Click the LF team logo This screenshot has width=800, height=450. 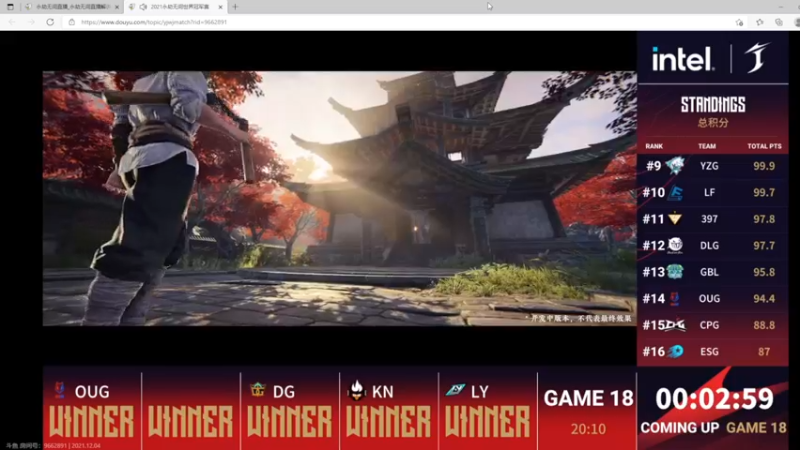coord(675,192)
